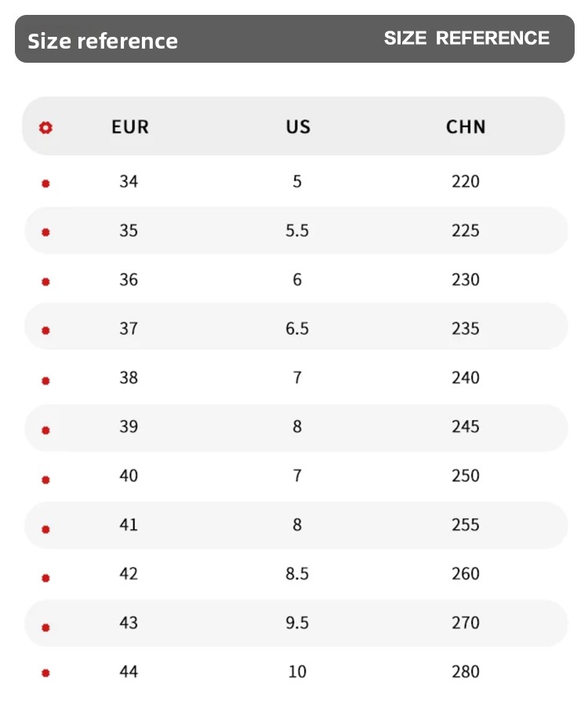Click the red bullet next to EUR 44
The height and width of the screenshot is (701, 588).
[x=45, y=673]
